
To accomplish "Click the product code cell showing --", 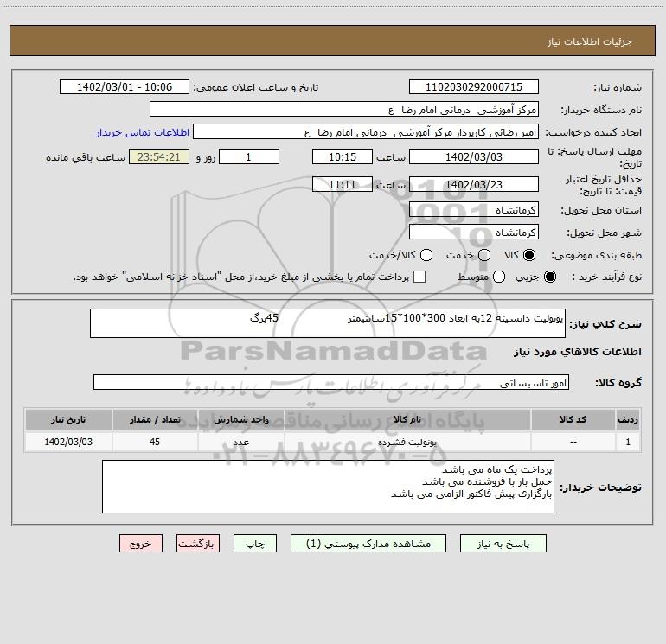I will click(573, 442).
